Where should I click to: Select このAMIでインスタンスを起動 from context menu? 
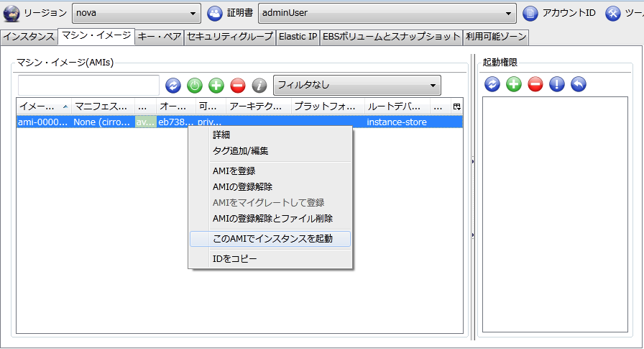(x=272, y=238)
